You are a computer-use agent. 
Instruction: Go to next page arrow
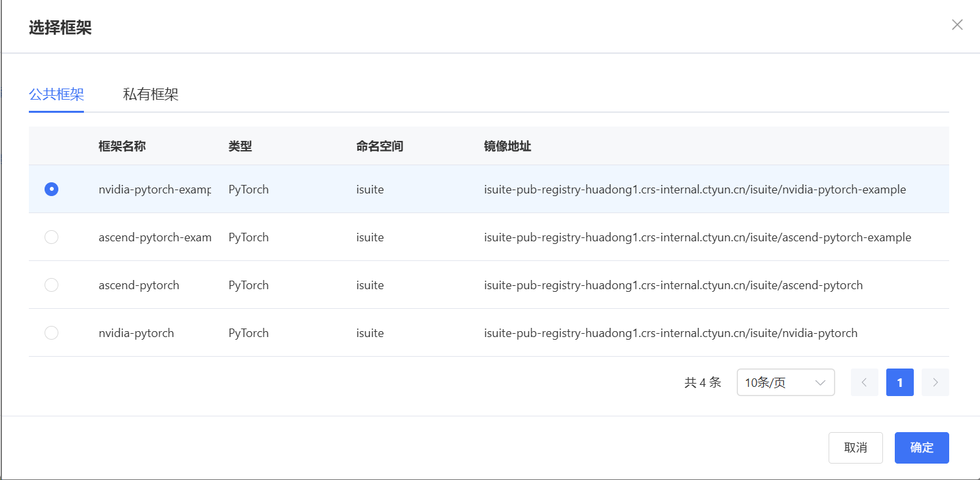click(x=935, y=382)
